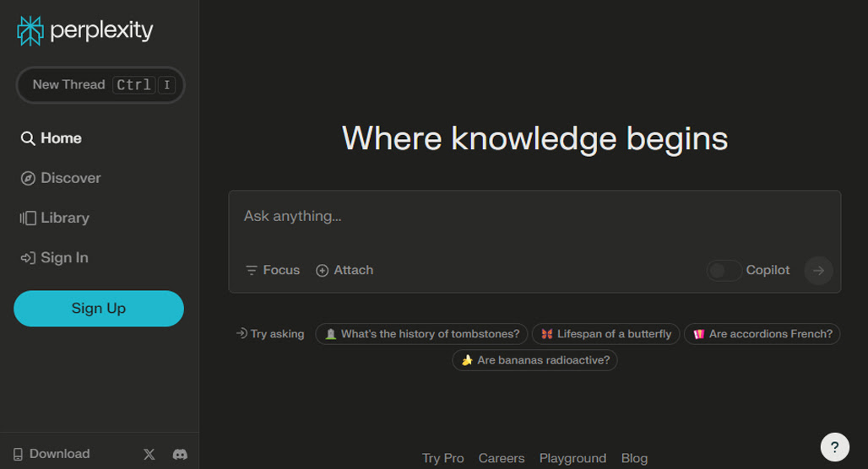This screenshot has height=469, width=868.
Task: Start a New Thread
Action: coord(100,84)
